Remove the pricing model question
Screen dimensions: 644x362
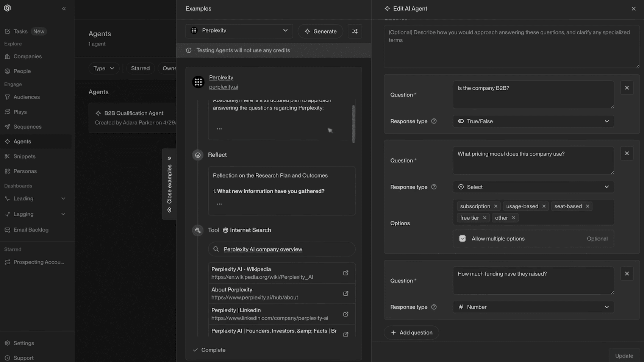click(627, 153)
